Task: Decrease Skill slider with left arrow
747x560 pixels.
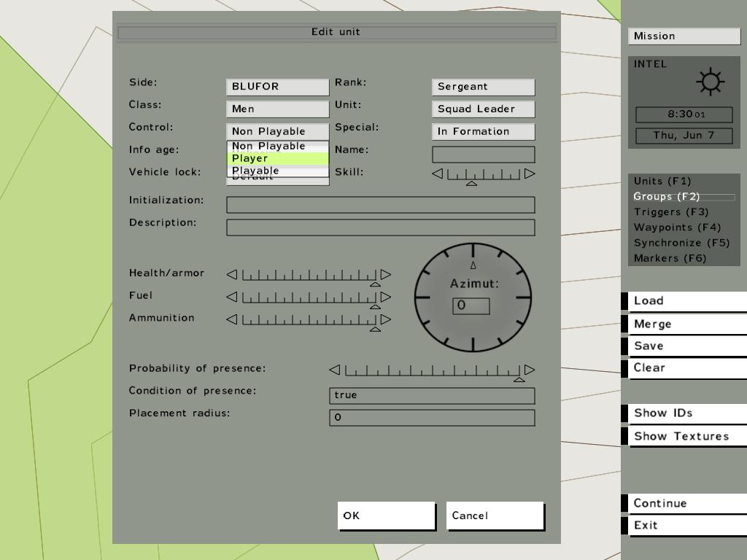Action: (x=438, y=174)
